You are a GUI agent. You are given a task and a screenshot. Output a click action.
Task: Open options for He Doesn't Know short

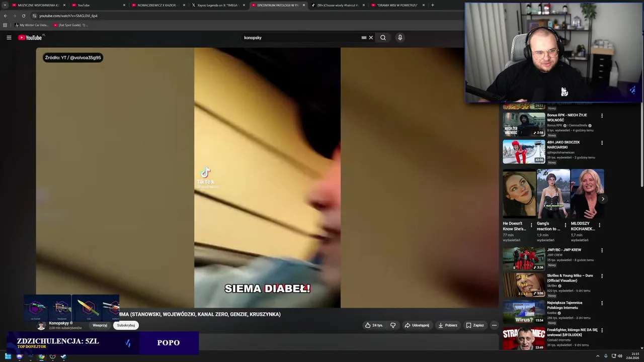coord(531,225)
